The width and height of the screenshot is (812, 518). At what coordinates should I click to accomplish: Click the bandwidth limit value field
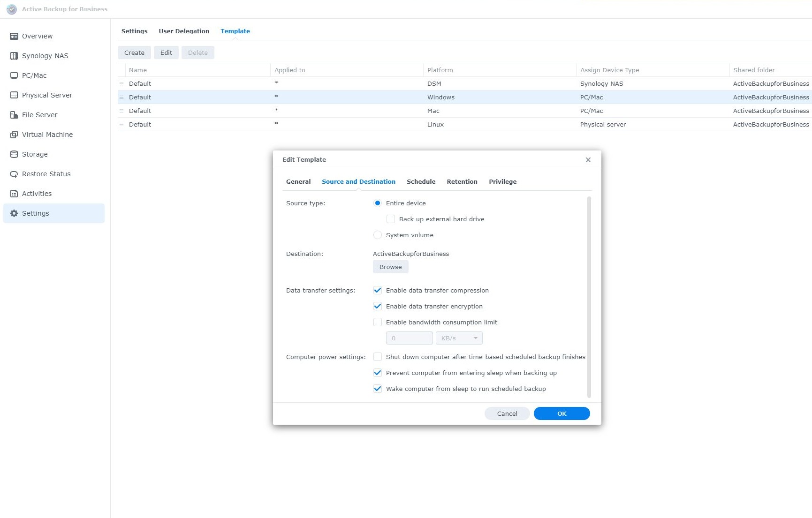[409, 338]
